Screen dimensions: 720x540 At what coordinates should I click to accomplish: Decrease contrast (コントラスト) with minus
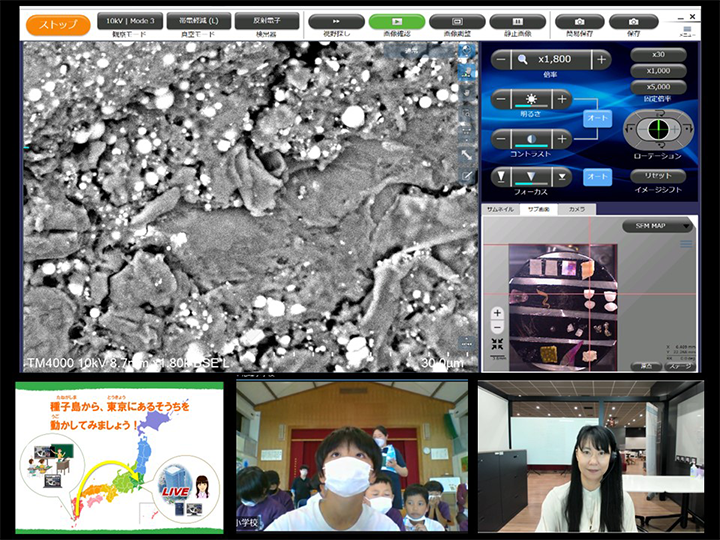pos(500,139)
